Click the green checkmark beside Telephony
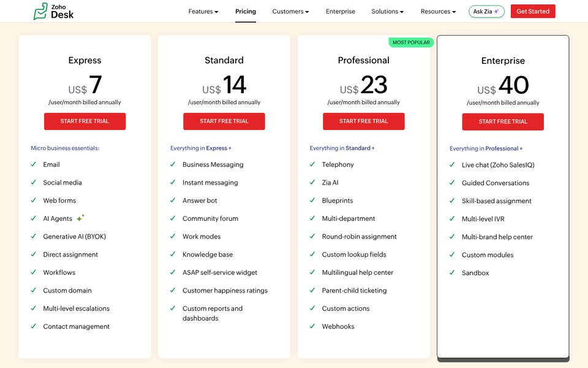This screenshot has width=588, height=368. click(312, 164)
